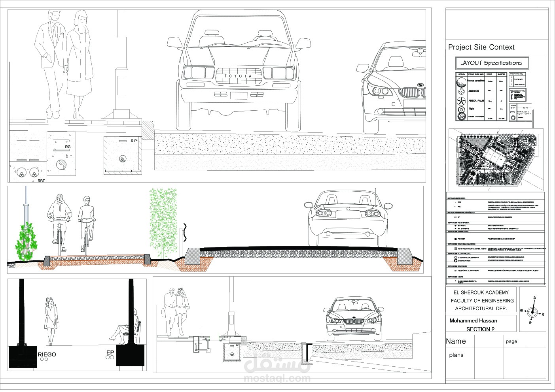Click the Jacaranda tree symbol in legend

tap(461, 91)
